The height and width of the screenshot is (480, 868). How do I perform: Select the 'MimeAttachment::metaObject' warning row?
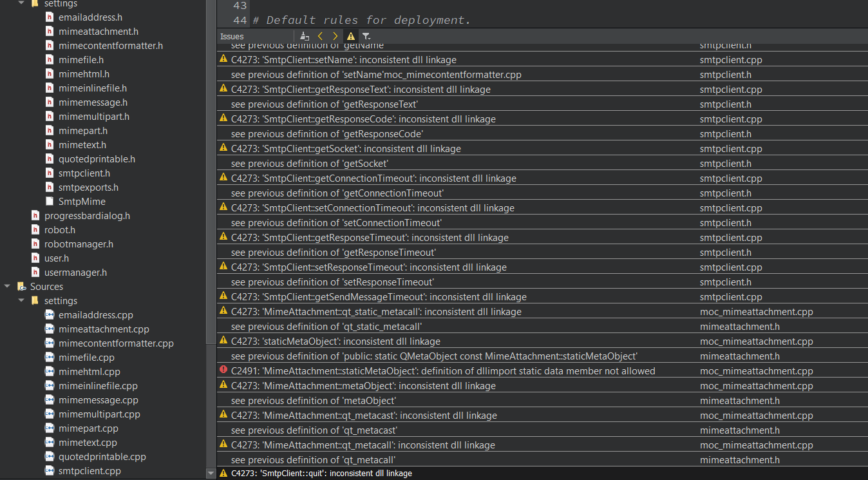(542, 386)
